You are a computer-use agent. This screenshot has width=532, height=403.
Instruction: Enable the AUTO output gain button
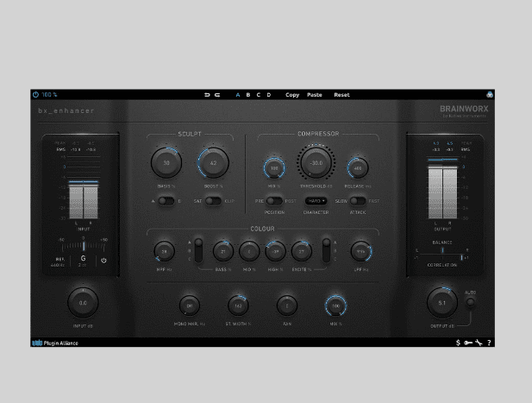(x=470, y=301)
